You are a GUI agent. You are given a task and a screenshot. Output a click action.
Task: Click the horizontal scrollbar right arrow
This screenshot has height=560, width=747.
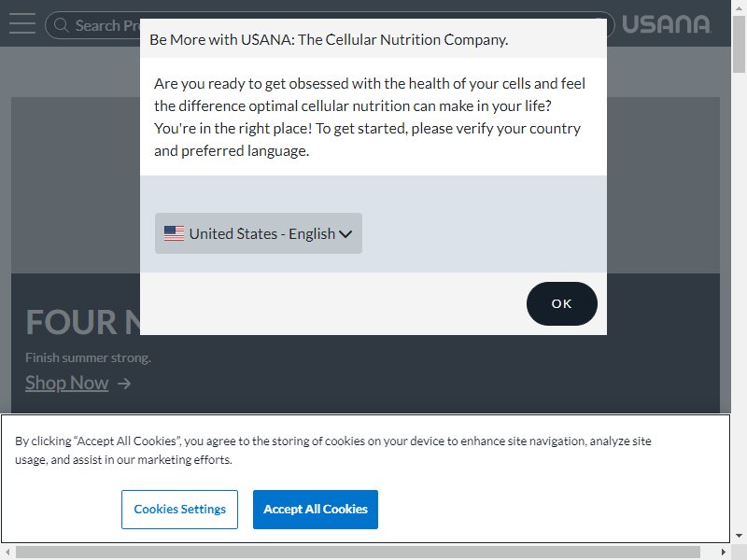click(x=723, y=552)
